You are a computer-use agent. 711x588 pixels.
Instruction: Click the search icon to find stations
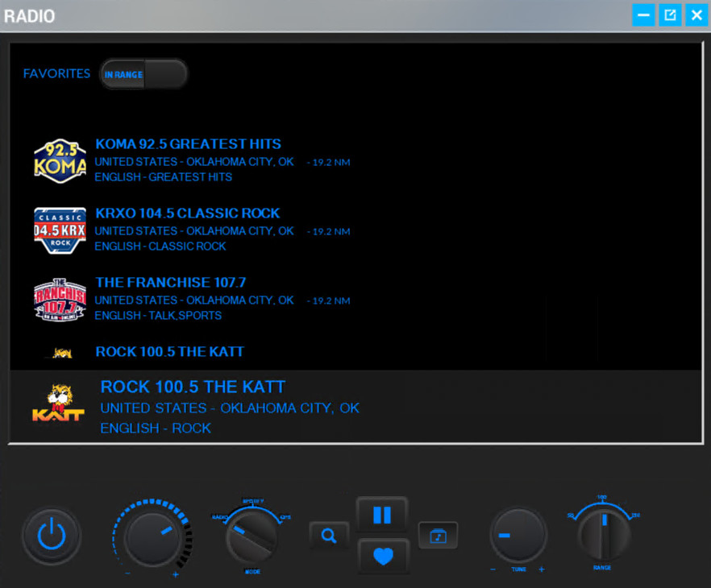pos(328,534)
